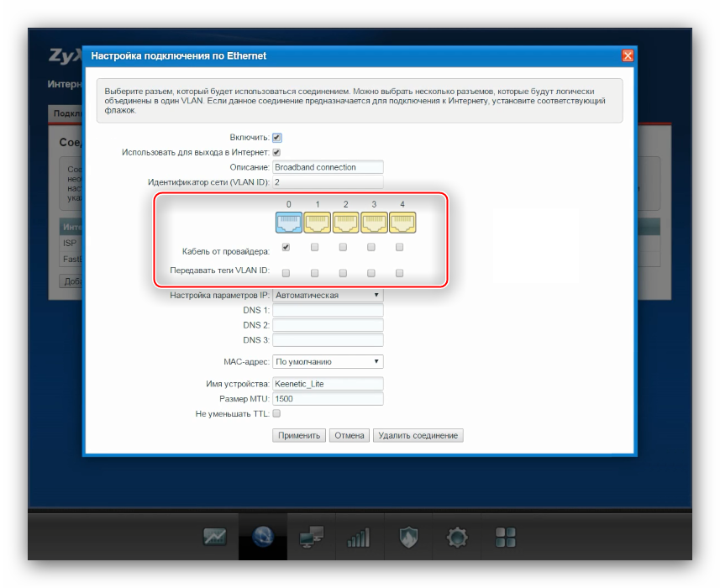Click the Применить button
This screenshot has width=720, height=588.
(299, 436)
